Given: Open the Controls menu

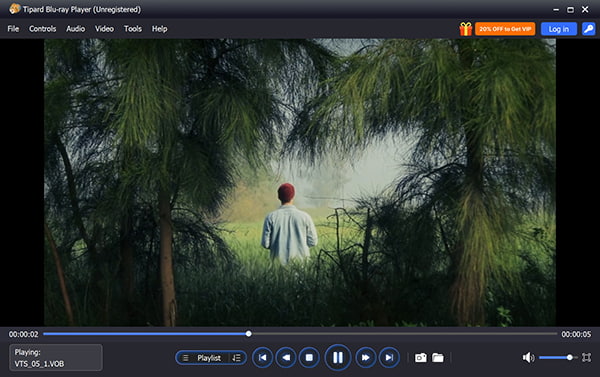Looking at the screenshot, I should 42,29.
